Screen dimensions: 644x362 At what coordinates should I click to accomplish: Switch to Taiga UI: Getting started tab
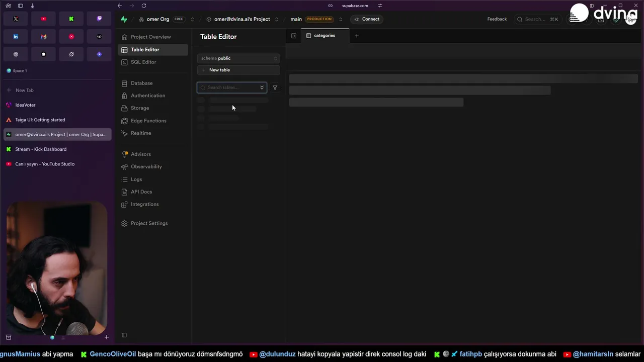pos(57,120)
